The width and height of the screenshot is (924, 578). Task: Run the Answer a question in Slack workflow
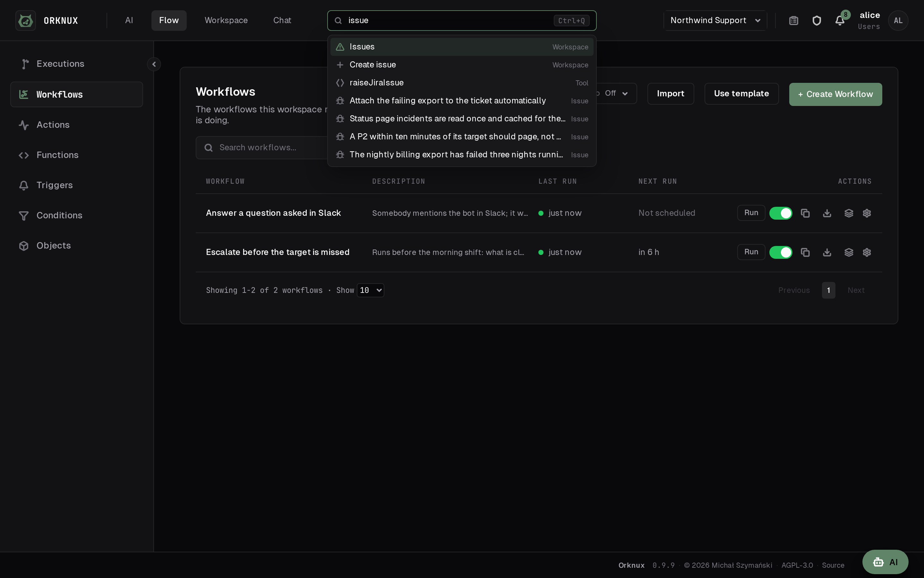[751, 213]
